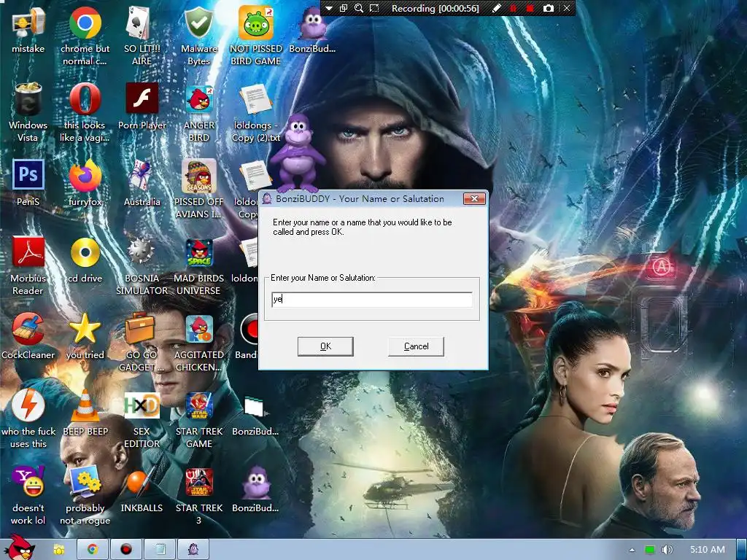Open the volume speaker tray icon

pyautogui.click(x=667, y=550)
